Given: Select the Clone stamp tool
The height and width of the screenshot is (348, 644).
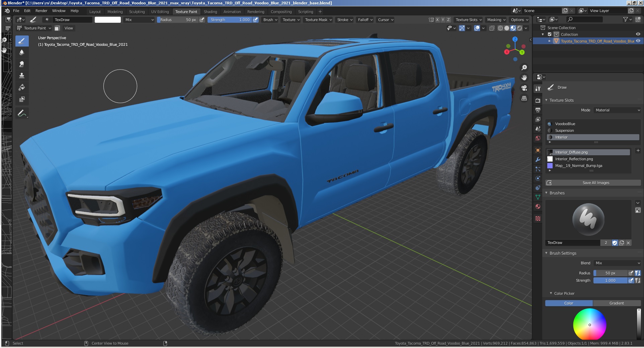Looking at the screenshot, I should coord(22,76).
